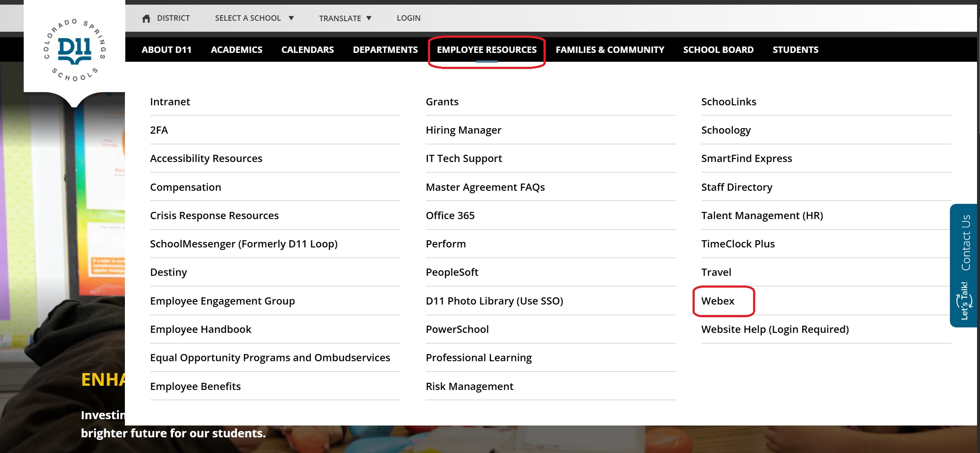Launch Office 365 link

[x=450, y=215]
